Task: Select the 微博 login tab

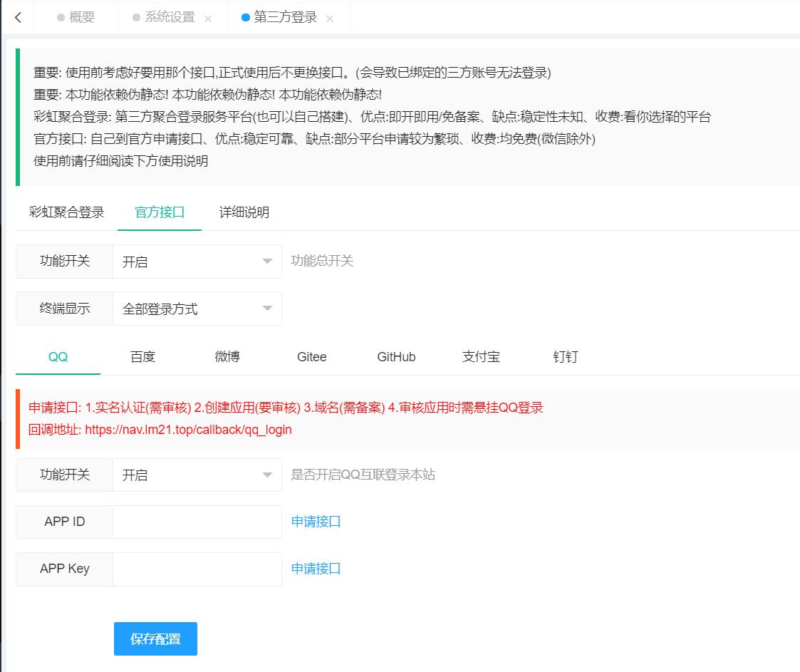Action: (x=227, y=357)
